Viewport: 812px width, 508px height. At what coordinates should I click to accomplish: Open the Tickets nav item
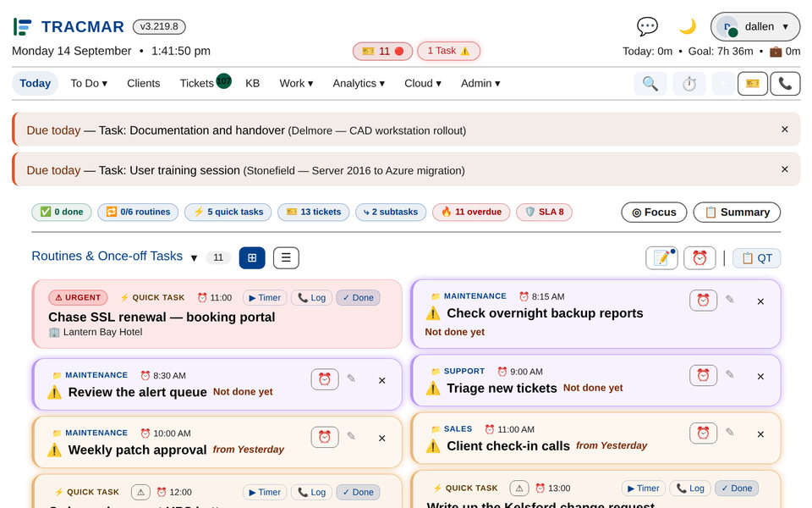tap(197, 84)
